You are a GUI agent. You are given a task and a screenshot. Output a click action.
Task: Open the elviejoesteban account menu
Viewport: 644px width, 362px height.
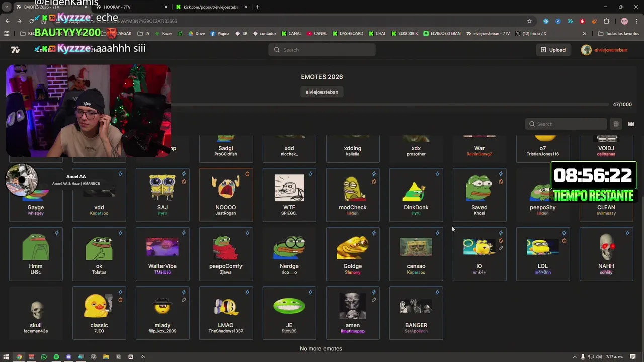(x=604, y=50)
